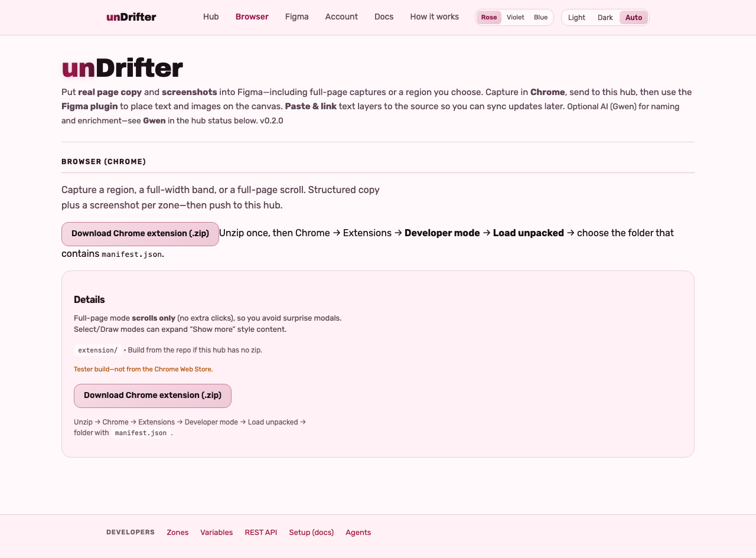Open the Figma nav item
The image size is (756, 558).
[x=296, y=17]
